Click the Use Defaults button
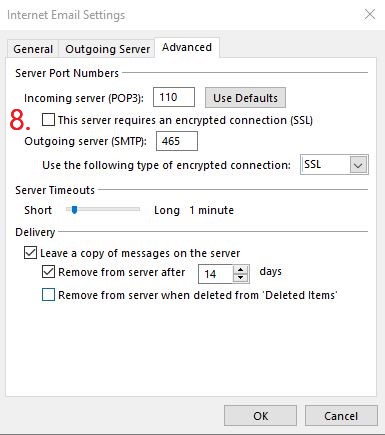 coord(245,98)
